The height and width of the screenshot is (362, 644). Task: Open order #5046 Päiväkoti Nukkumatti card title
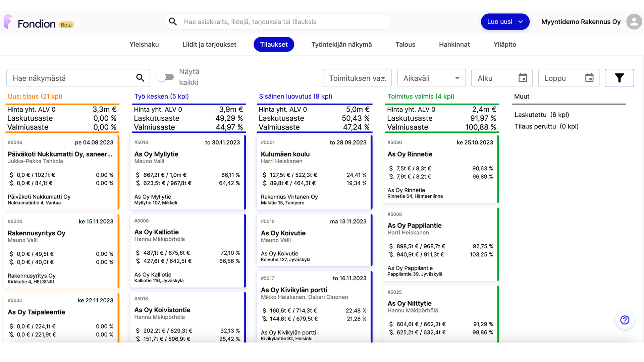pyautogui.click(x=60, y=154)
